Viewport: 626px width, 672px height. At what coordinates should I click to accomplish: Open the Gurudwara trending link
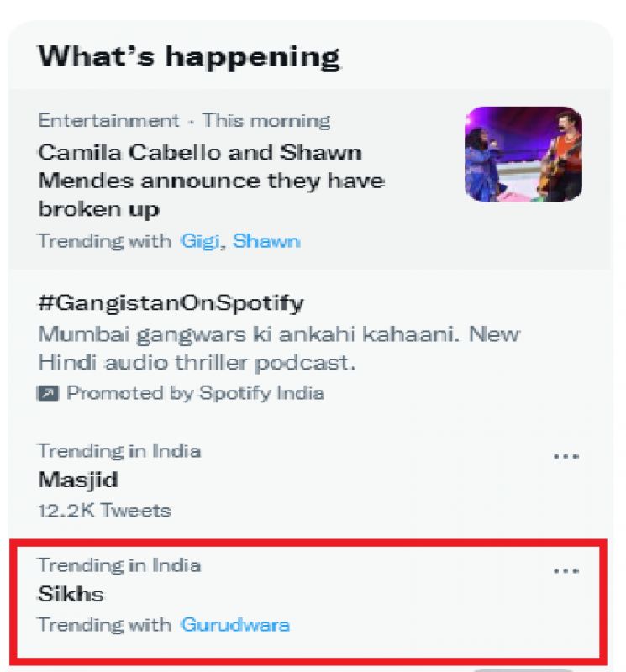tap(235, 625)
